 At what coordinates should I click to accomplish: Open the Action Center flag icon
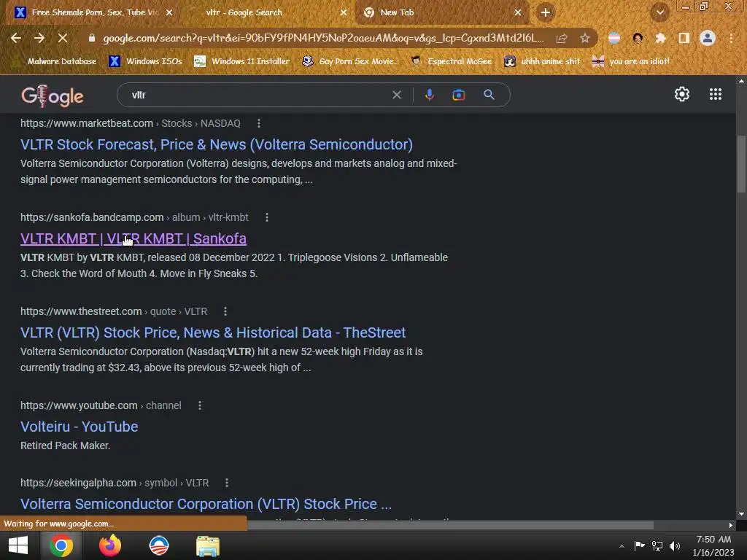pos(639,545)
